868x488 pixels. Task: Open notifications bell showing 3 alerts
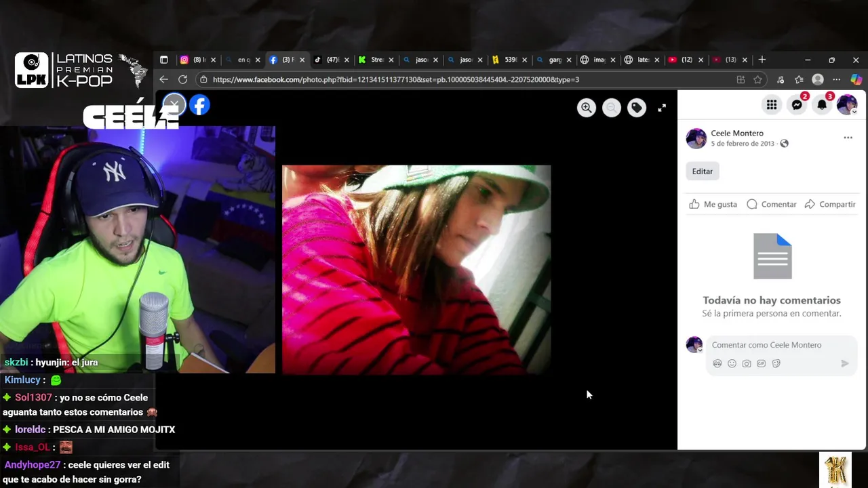click(822, 104)
